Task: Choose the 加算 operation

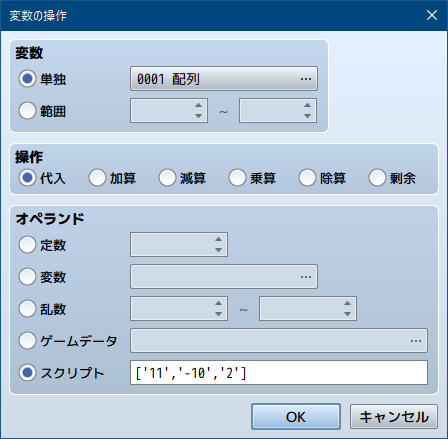Action: coord(97,178)
